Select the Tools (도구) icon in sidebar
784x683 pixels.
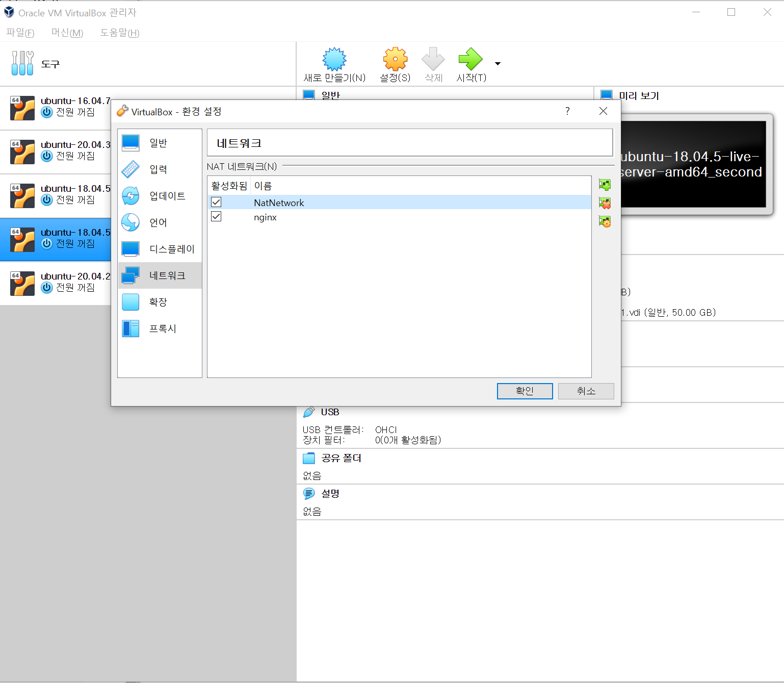(x=22, y=63)
